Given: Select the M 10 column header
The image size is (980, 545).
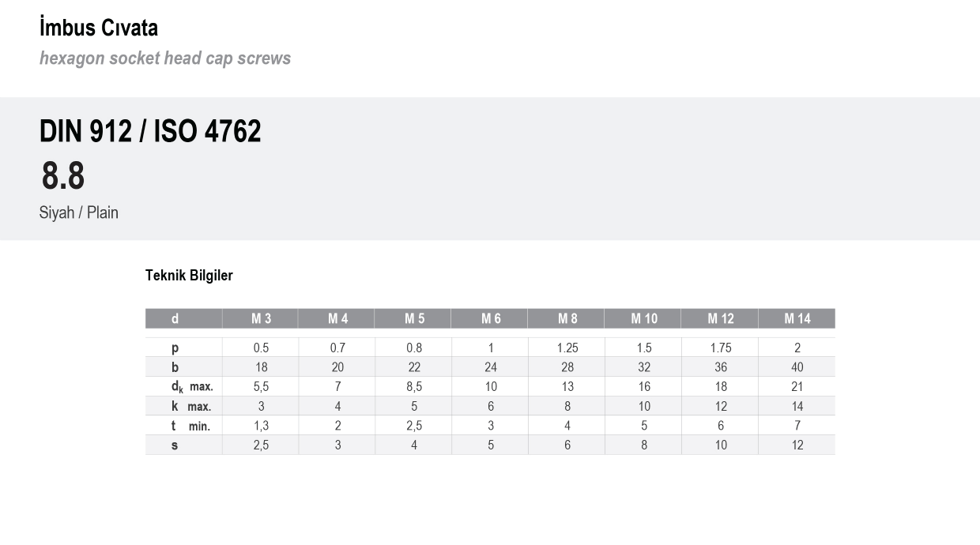Looking at the screenshot, I should point(644,318).
